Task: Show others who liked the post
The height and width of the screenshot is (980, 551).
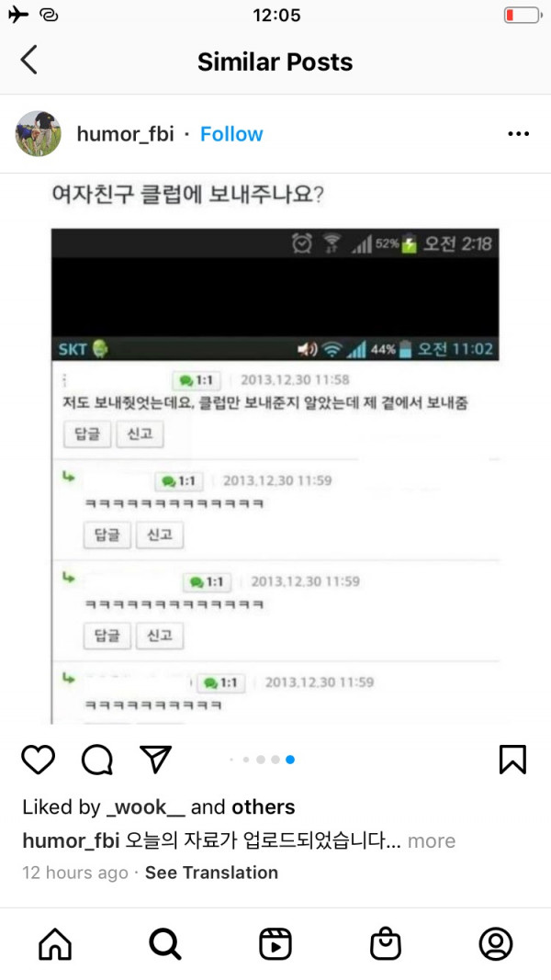Action: point(263,807)
